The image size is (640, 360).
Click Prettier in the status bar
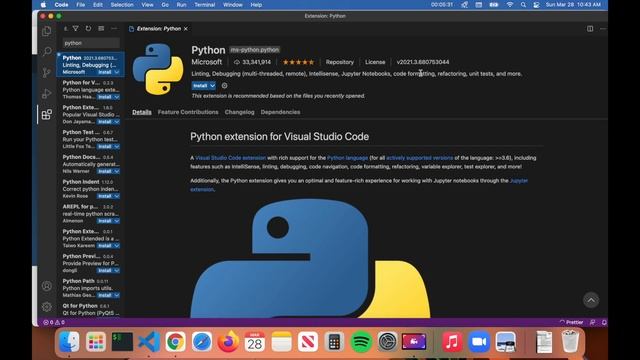tap(571, 322)
